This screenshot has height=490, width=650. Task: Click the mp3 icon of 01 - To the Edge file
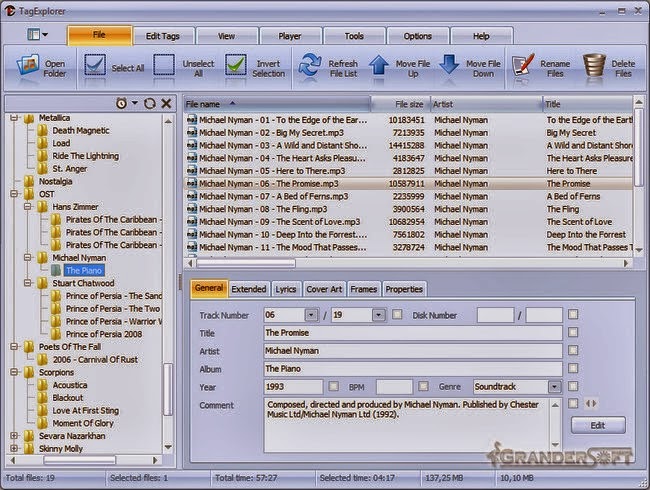click(x=192, y=120)
